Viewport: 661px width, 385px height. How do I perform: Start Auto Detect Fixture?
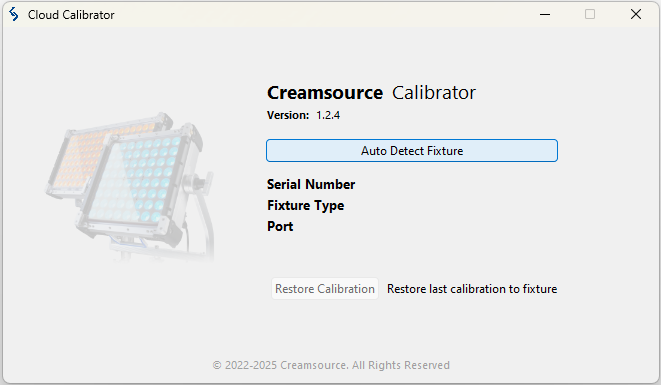pyautogui.click(x=412, y=151)
